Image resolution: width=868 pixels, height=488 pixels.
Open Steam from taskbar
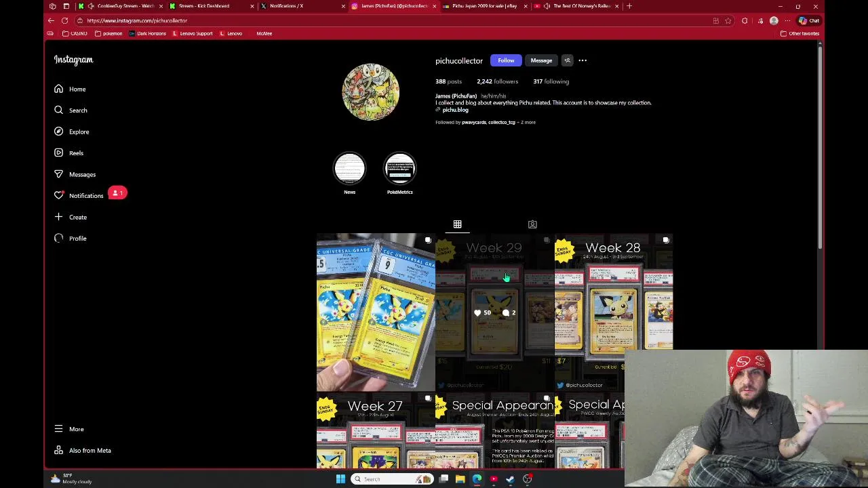pos(510,479)
